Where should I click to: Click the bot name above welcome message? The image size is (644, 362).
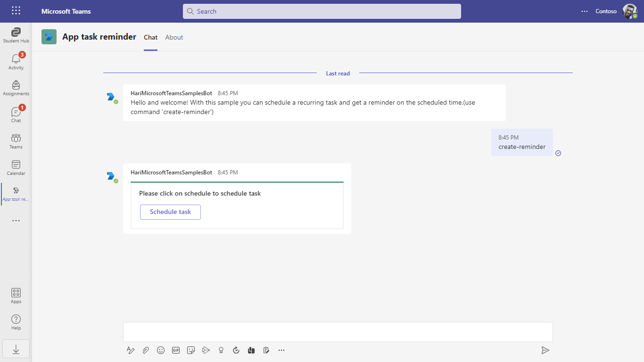[x=171, y=93]
